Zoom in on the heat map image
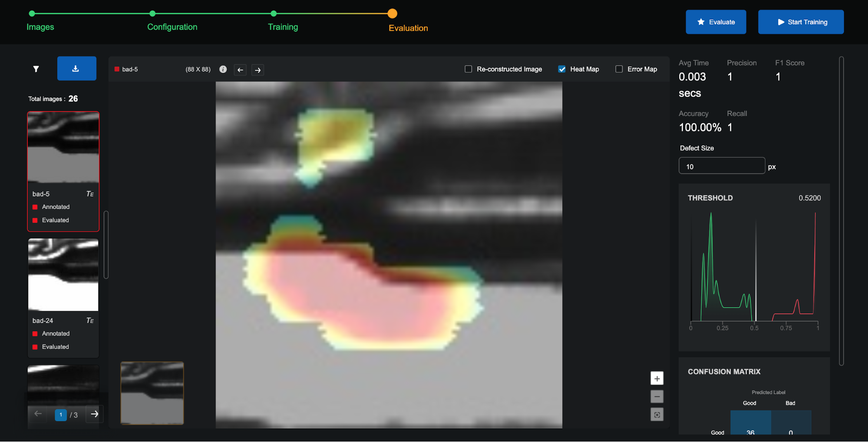868x442 pixels. pyautogui.click(x=657, y=378)
